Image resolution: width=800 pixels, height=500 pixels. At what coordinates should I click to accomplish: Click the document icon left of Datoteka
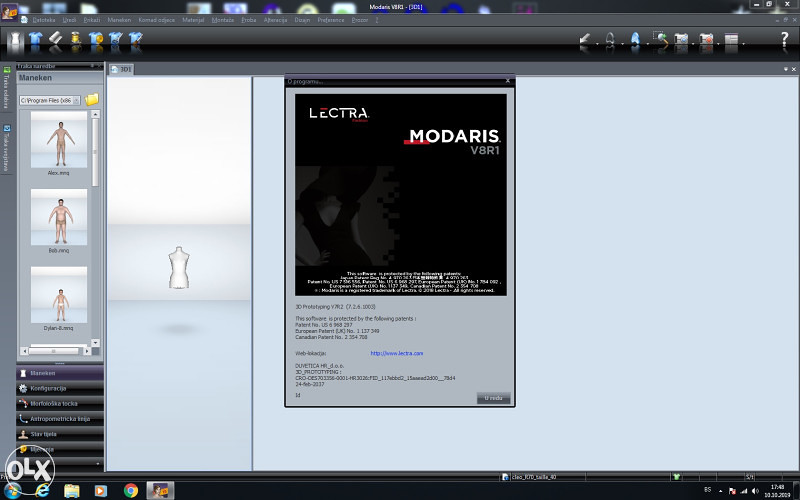click(24, 20)
